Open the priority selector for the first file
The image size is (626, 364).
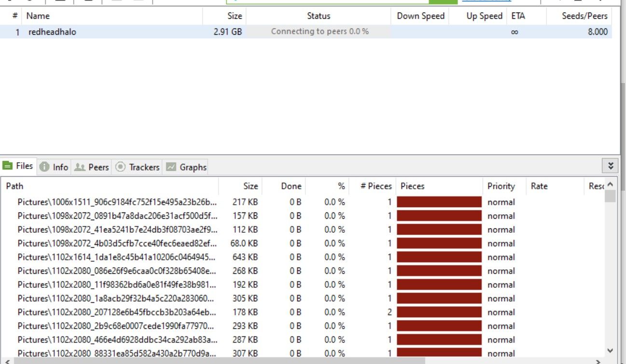point(501,202)
